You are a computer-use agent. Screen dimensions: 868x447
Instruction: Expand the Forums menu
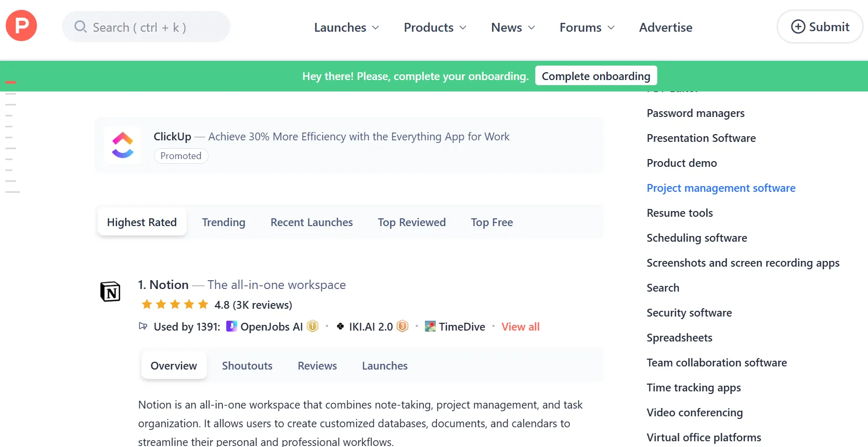tap(587, 28)
